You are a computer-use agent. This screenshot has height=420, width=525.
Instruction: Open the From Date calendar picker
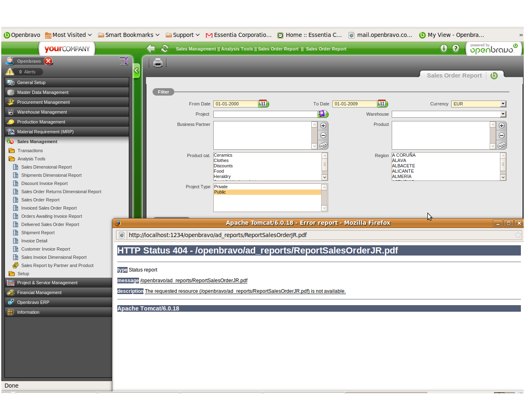click(263, 104)
